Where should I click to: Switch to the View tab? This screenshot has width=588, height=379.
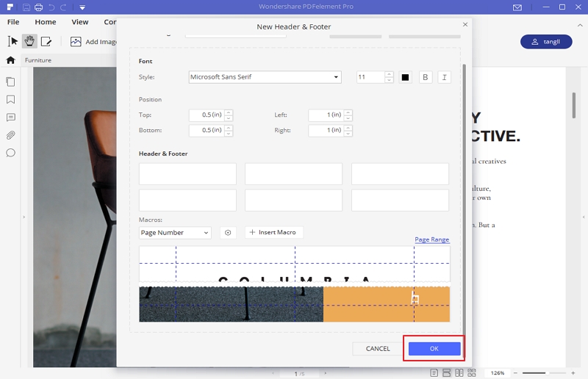[80, 22]
